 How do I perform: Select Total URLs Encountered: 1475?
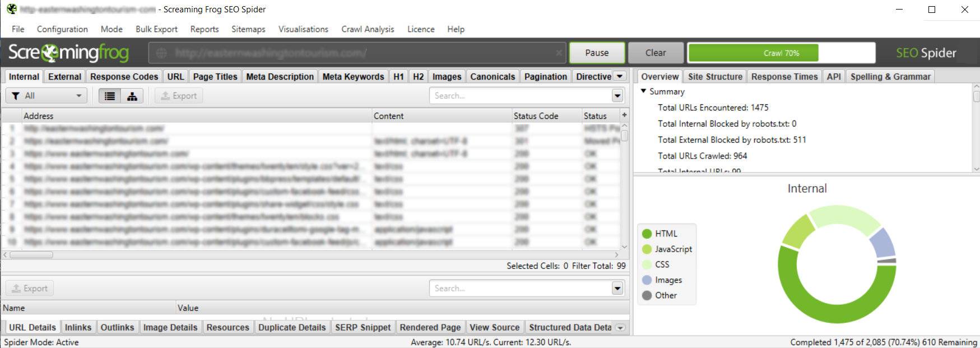pyautogui.click(x=713, y=108)
